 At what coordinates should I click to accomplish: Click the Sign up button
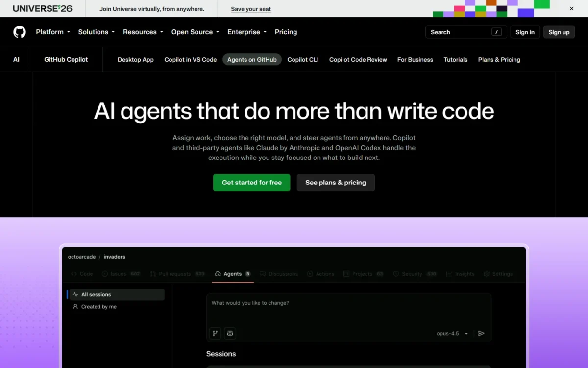pos(559,32)
